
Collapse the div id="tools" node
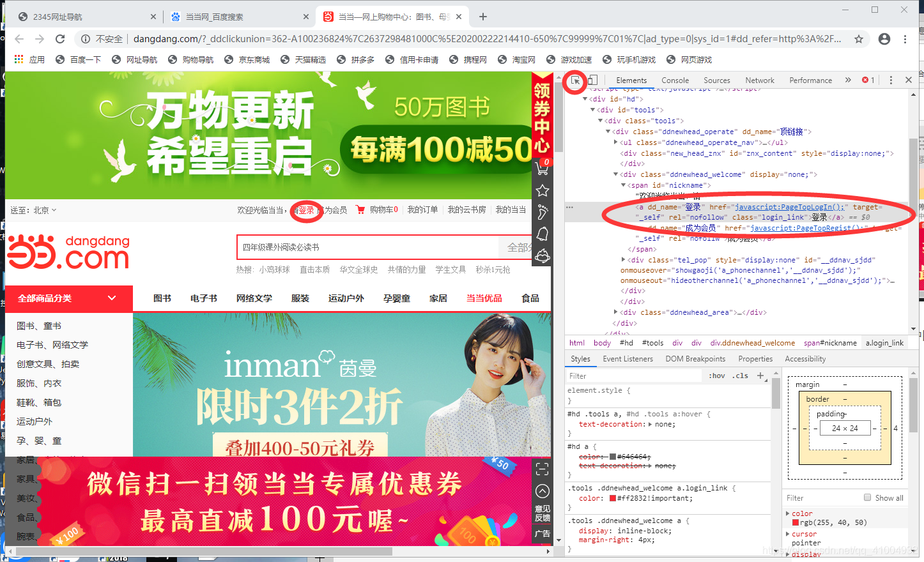click(x=592, y=110)
